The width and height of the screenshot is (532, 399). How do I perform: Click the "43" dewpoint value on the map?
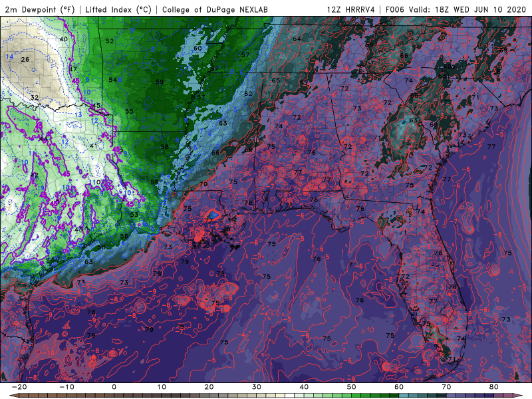click(78, 229)
